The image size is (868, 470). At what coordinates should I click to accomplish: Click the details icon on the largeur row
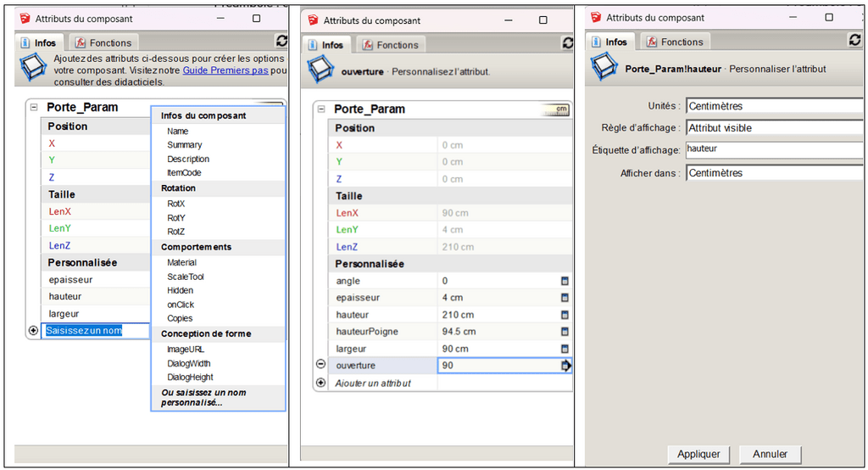pos(565,349)
